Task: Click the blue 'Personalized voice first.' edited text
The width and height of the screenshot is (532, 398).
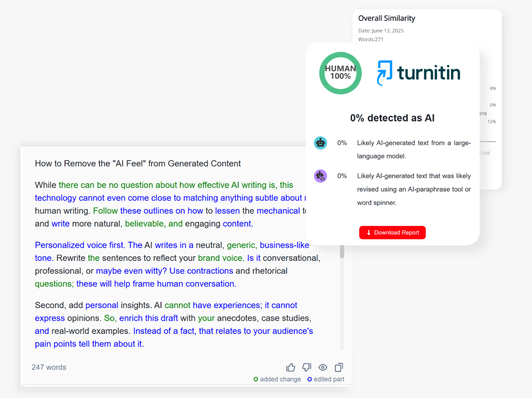Action: click(80, 245)
